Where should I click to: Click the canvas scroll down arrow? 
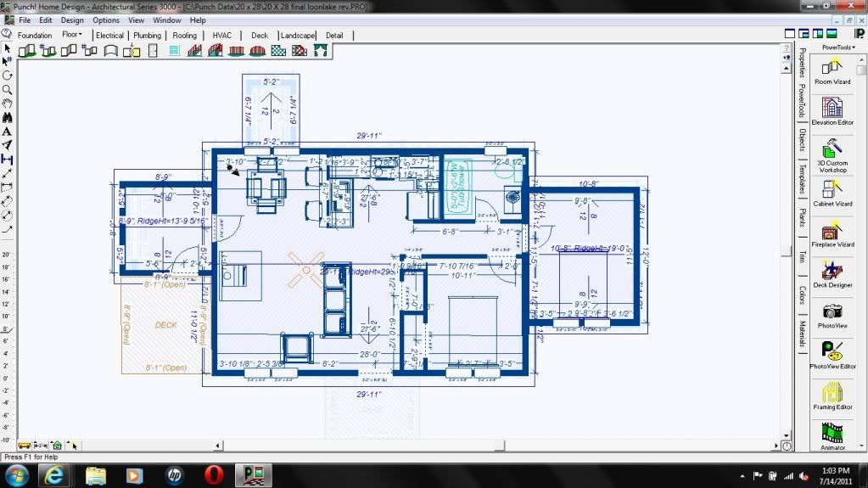[x=787, y=436]
